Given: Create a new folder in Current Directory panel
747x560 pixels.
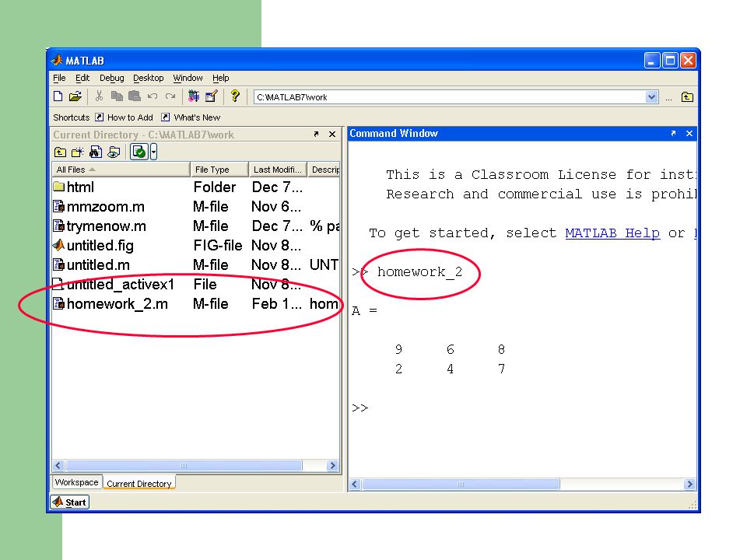Looking at the screenshot, I should coord(77,152).
